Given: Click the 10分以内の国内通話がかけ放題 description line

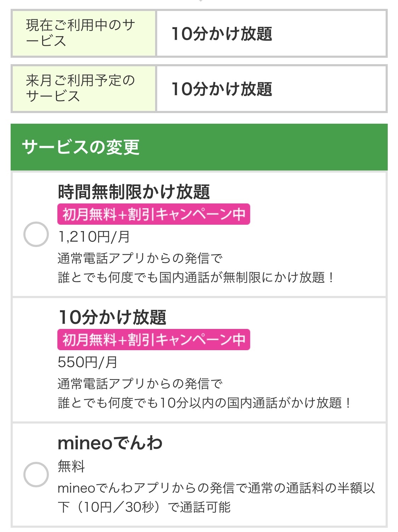Looking at the screenshot, I should coord(204,403).
